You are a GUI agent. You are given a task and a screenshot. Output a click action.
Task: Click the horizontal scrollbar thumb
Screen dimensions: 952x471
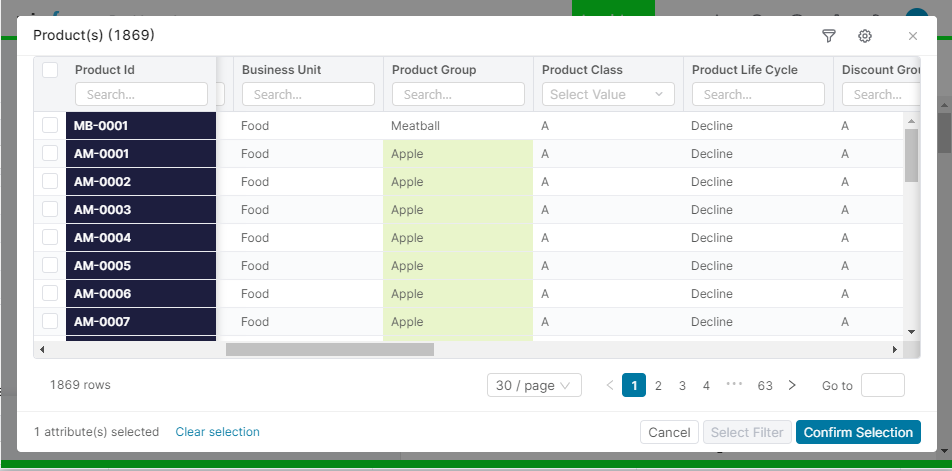coord(329,349)
